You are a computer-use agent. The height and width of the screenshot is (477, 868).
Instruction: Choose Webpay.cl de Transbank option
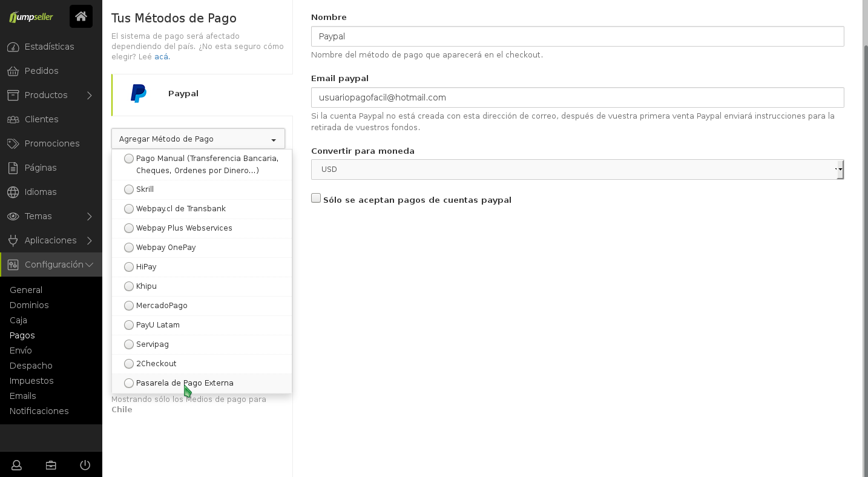click(202, 209)
